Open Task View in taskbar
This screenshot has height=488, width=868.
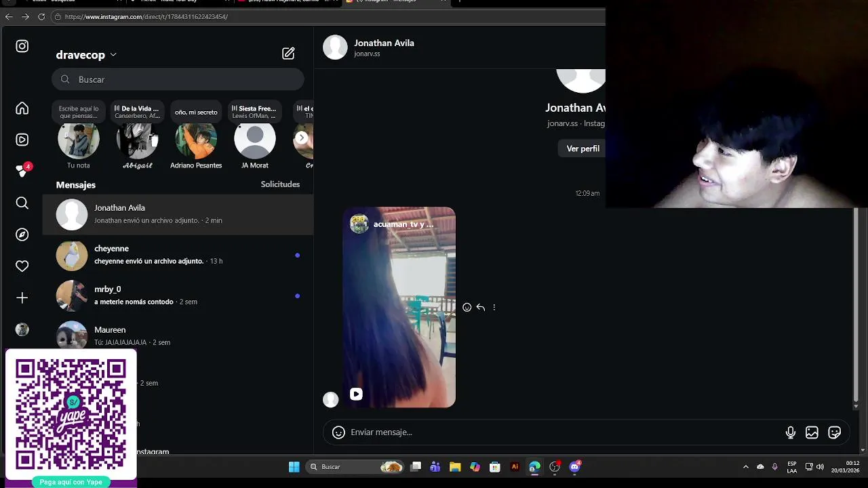coord(416,467)
